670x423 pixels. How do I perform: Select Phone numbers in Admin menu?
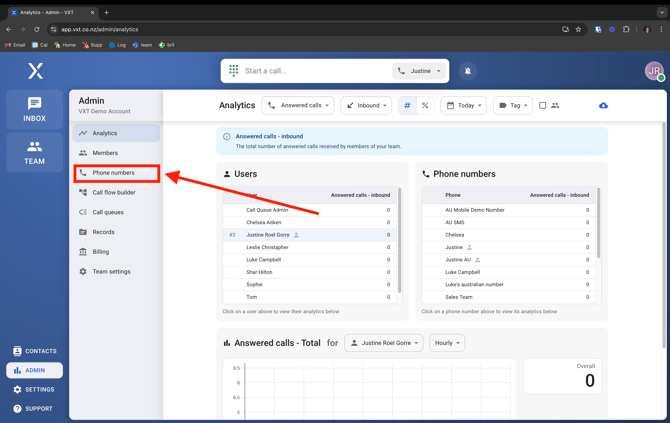click(113, 173)
